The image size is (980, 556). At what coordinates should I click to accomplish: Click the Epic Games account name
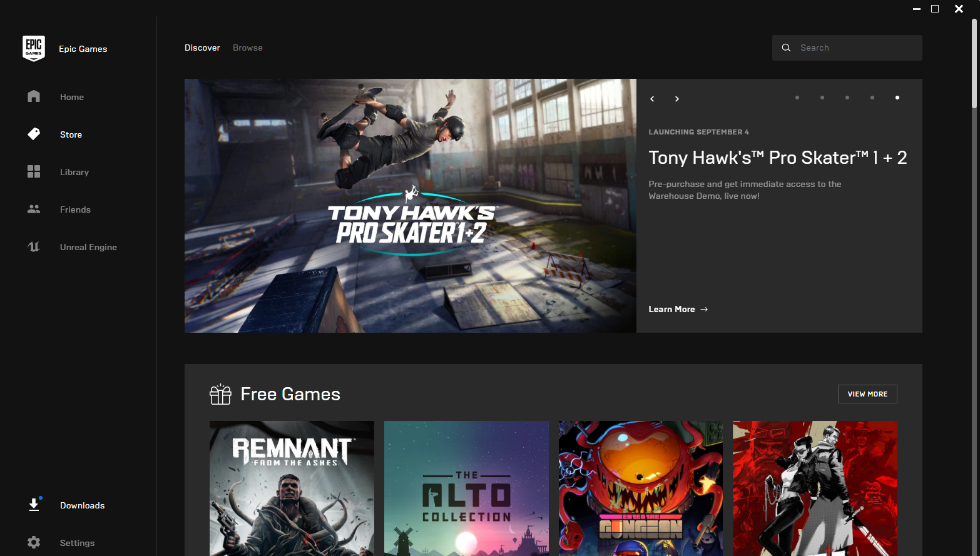coord(83,49)
